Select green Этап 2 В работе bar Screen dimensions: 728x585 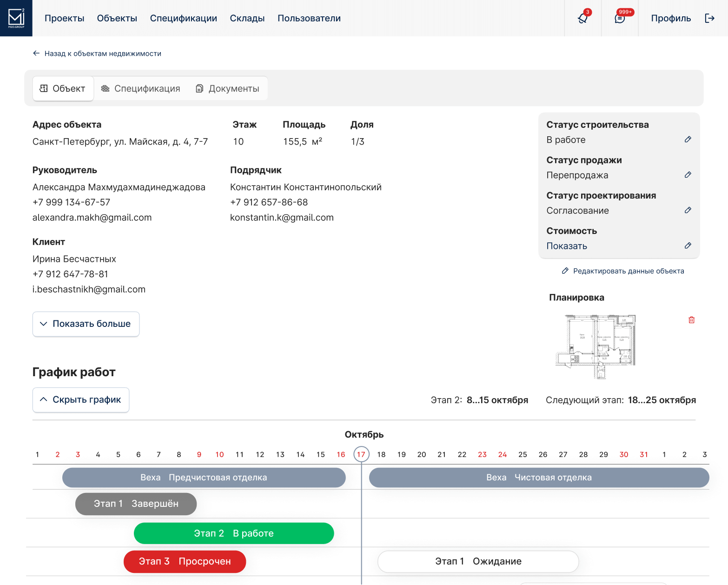[x=234, y=533]
